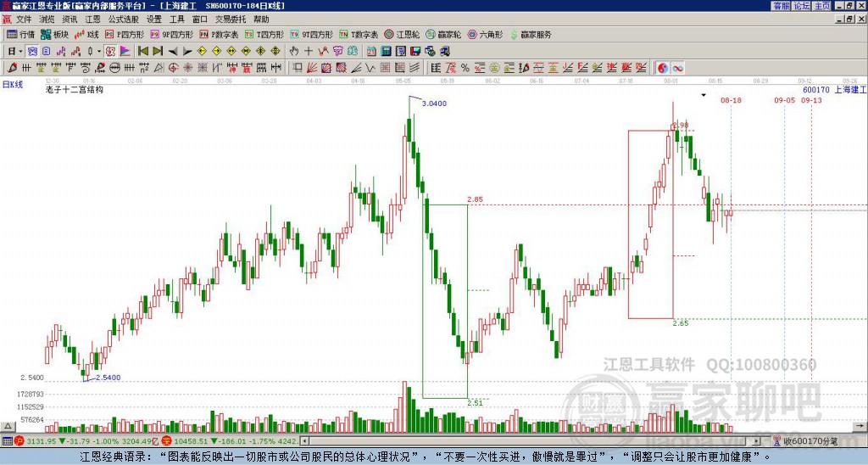This screenshot has width=868, height=465.
Task: Open the 浏览 menu
Action: (47, 20)
